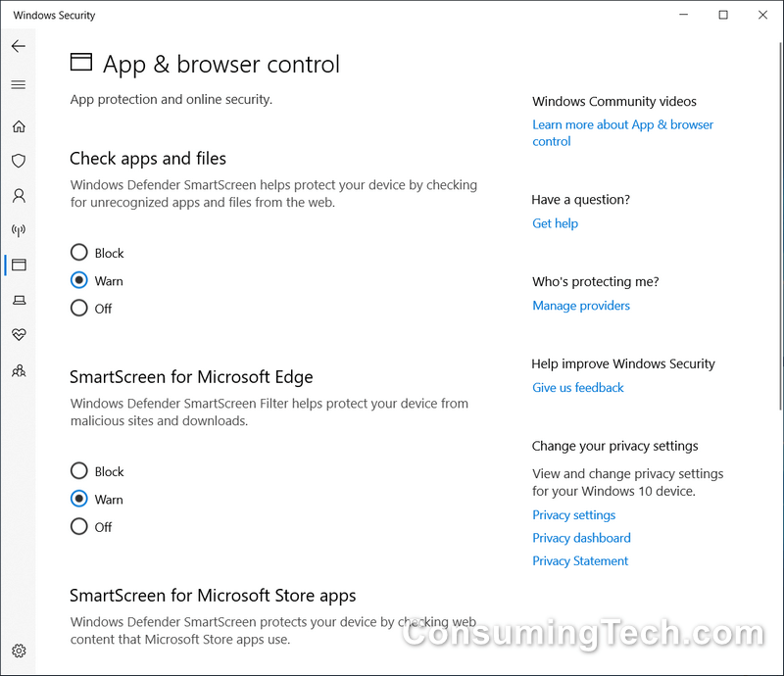The image size is (784, 676).
Task: Open Firewall & network protection icon
Action: 19,230
